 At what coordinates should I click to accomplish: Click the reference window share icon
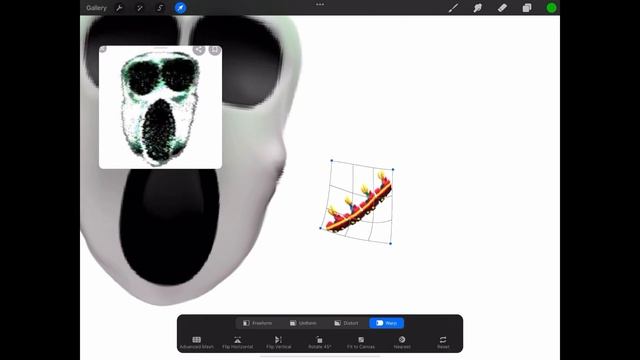coord(199,50)
